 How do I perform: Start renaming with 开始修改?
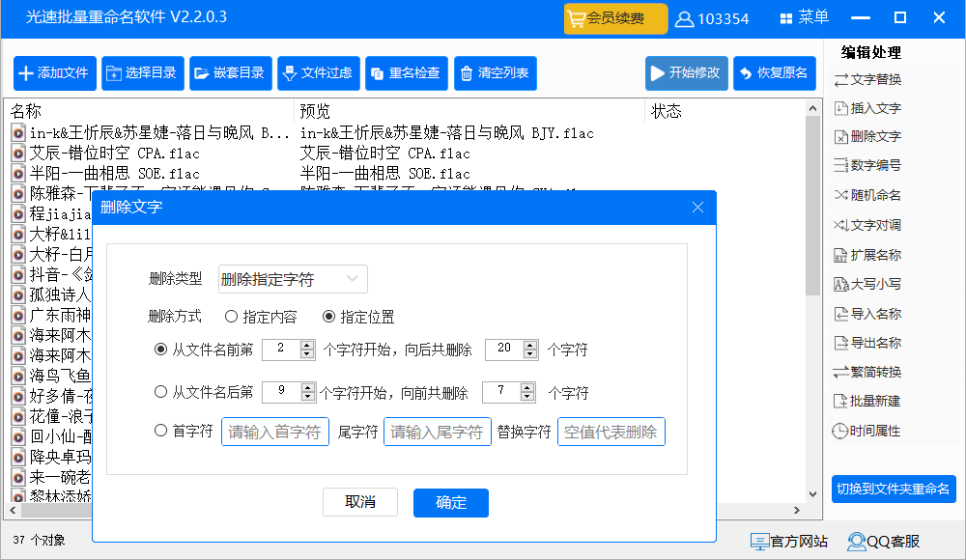(686, 73)
